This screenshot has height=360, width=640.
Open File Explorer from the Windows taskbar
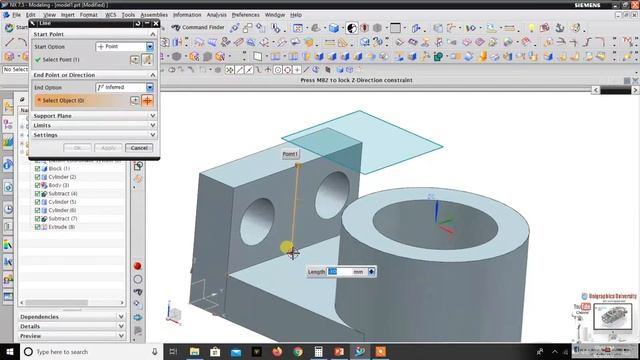[x=195, y=351]
